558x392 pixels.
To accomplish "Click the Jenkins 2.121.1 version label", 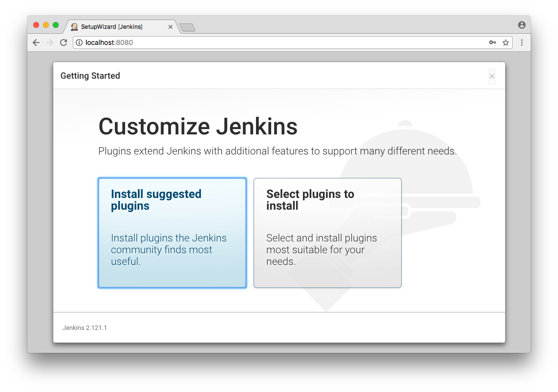I will (x=85, y=328).
